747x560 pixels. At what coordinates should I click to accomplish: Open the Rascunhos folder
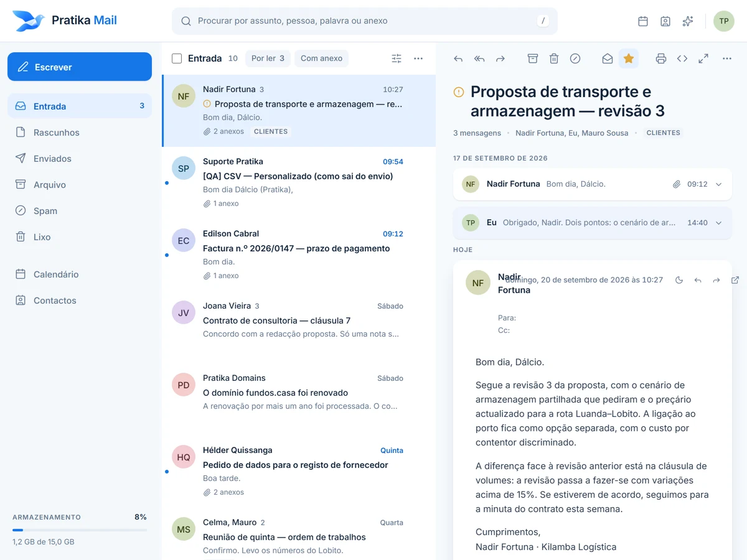click(x=80, y=133)
